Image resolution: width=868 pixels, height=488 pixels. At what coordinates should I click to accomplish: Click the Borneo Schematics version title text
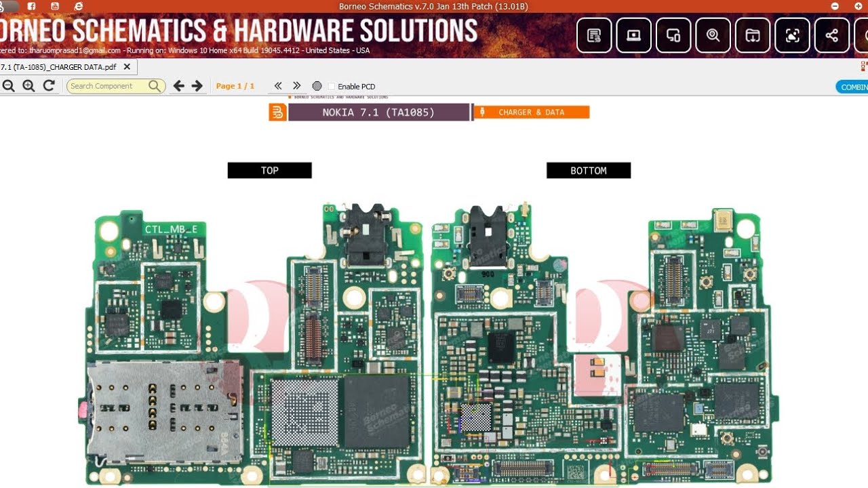click(x=433, y=6)
